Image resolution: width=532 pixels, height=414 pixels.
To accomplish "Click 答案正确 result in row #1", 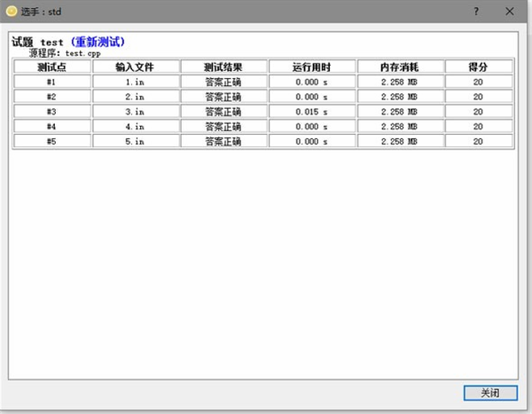I will [224, 82].
